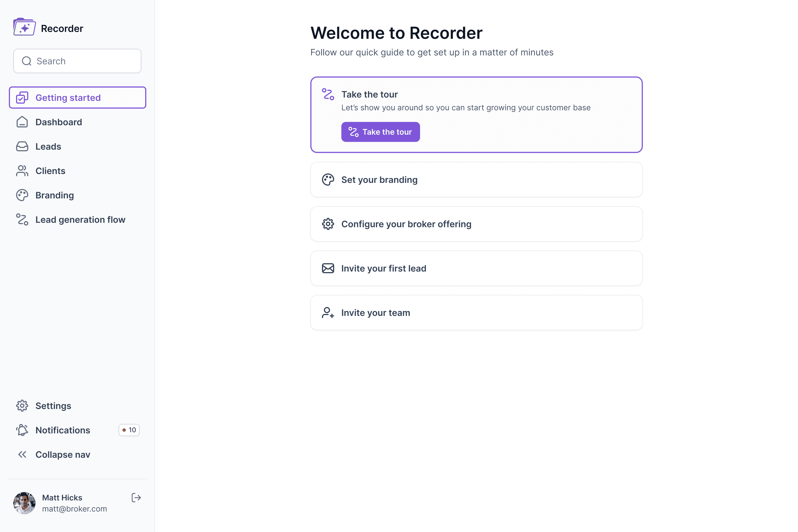Image resolution: width=798 pixels, height=532 pixels.
Task: Click the Leads inbox icon
Action: point(22,146)
